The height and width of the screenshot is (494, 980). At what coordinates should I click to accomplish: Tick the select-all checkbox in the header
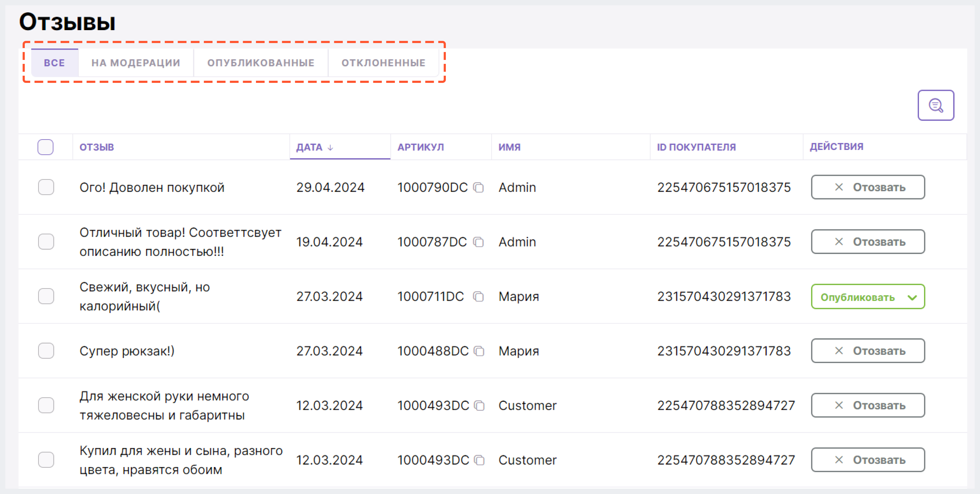pos(45,147)
